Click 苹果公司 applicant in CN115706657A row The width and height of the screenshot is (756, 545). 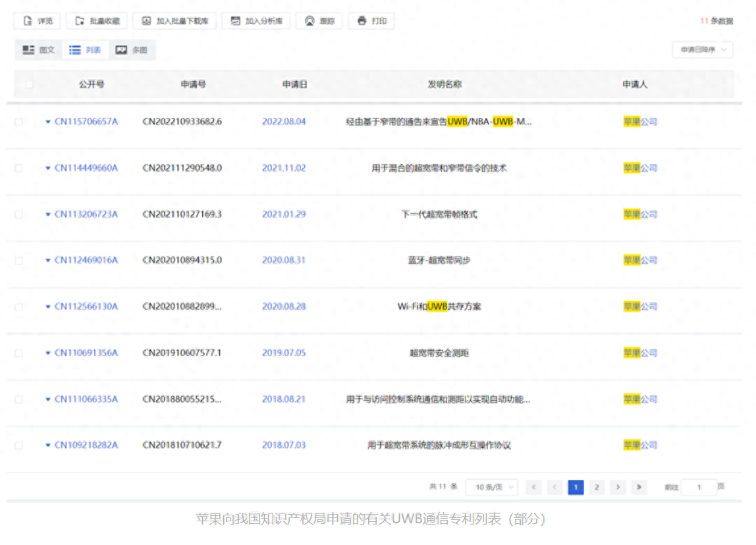[640, 121]
